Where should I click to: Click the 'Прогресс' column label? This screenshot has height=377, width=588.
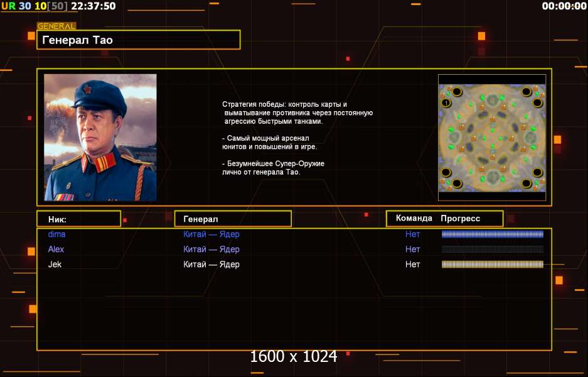[460, 219]
